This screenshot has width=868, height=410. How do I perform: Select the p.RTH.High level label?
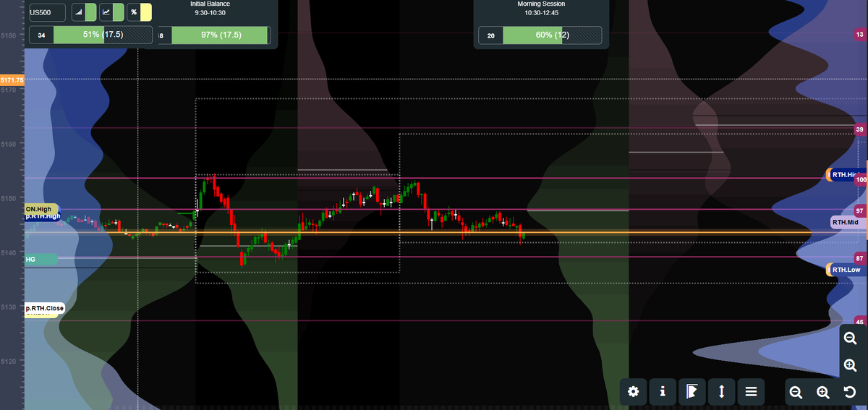click(44, 216)
